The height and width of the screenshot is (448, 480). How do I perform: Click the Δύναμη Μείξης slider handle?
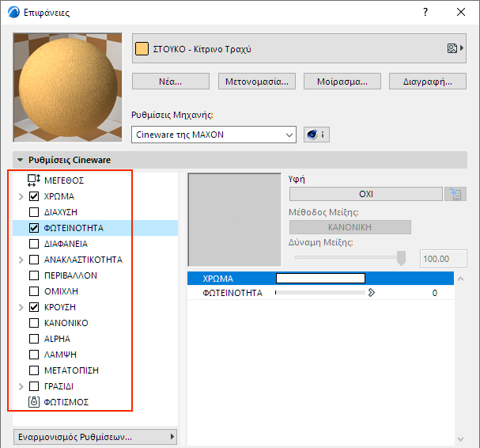coord(401,258)
